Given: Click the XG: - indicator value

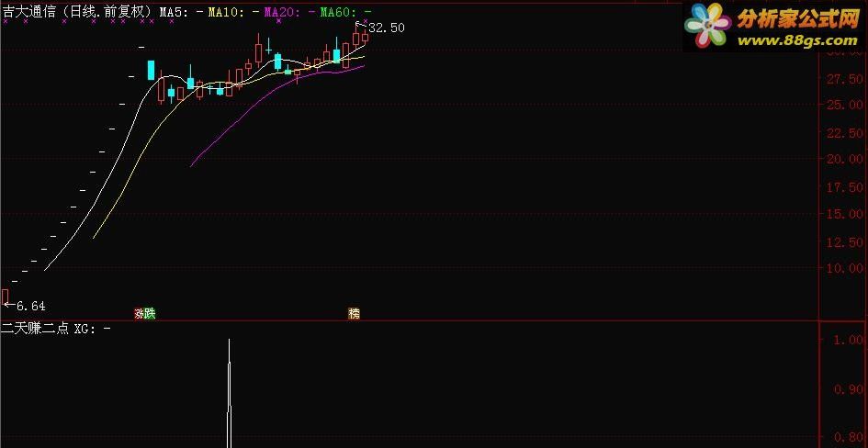Looking at the screenshot, I should 93,329.
